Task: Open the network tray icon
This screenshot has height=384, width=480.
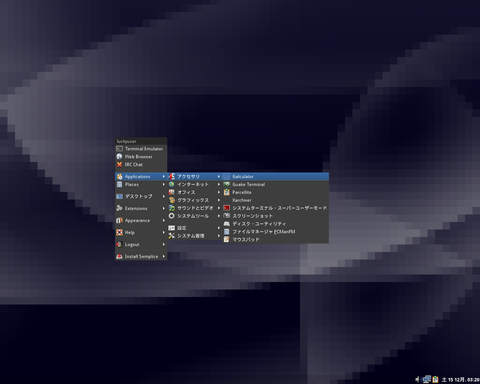Action: 427,379
